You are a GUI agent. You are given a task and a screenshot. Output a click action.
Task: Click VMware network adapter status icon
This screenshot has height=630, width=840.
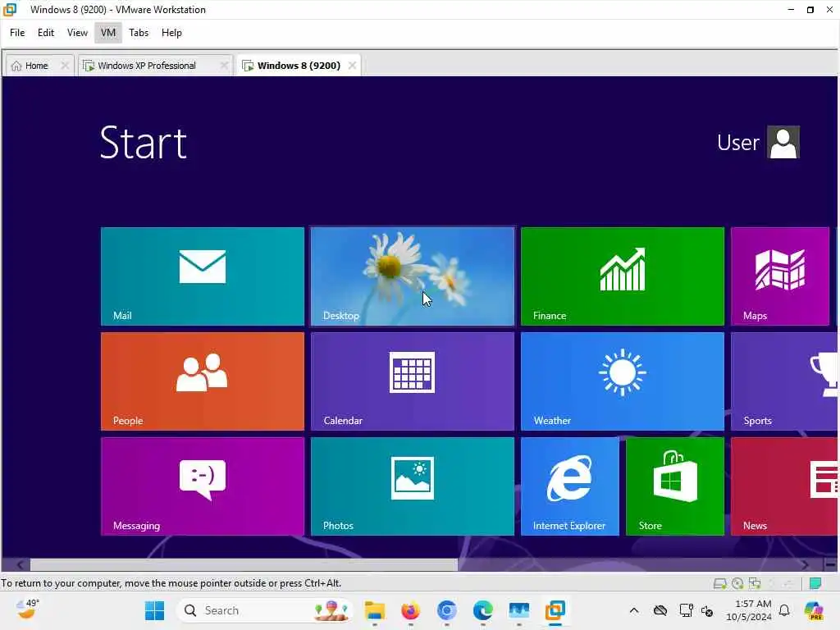tap(755, 583)
